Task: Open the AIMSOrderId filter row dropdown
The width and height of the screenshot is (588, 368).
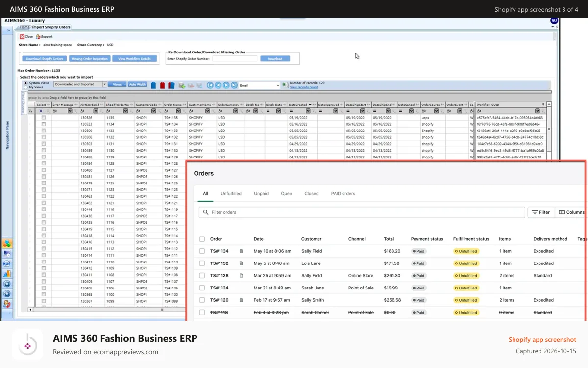Action: tap(96, 111)
